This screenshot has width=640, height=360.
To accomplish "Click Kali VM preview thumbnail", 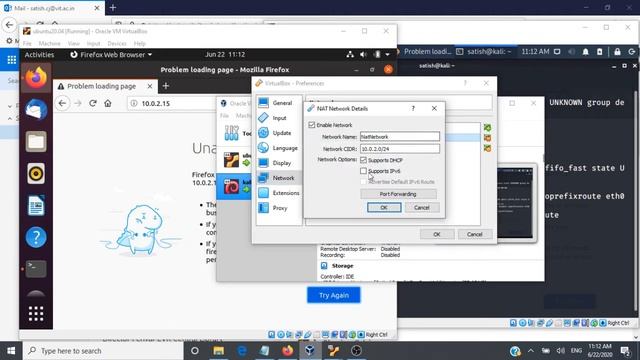I will [x=515, y=202].
